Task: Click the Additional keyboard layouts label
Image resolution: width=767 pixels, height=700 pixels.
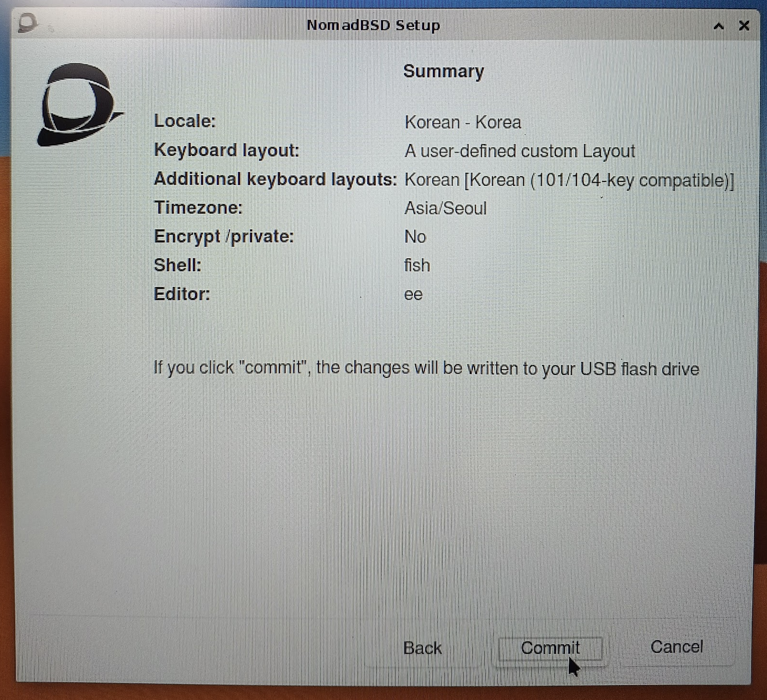Action: [276, 179]
